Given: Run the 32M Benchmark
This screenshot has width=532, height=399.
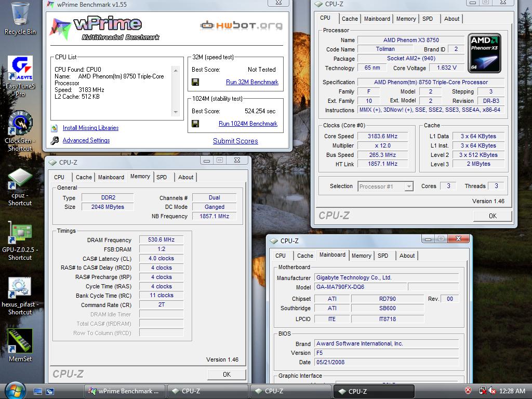Looking at the screenshot, I should point(252,82).
